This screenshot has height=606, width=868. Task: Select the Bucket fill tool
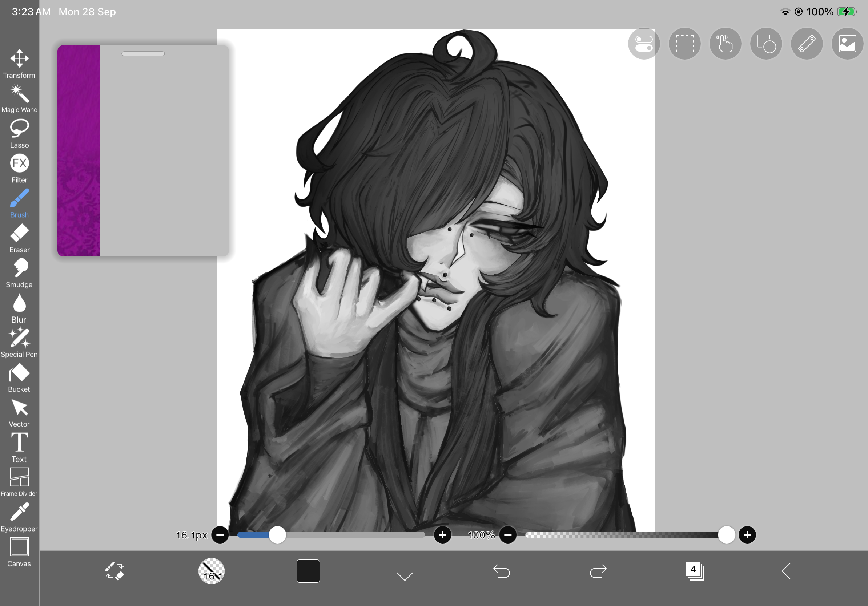tap(19, 378)
